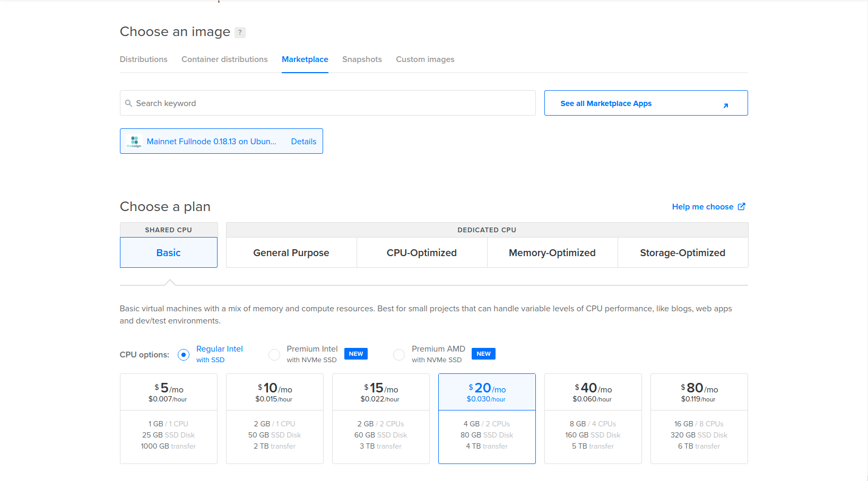The height and width of the screenshot is (481, 868).
Task: Open Details for Mainnet Fullnode image
Action: pos(303,142)
